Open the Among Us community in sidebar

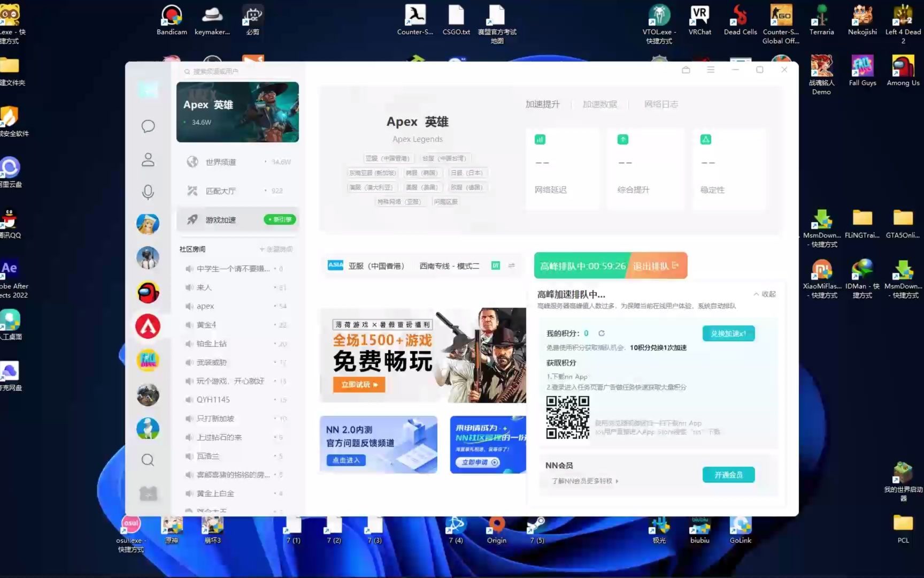pos(148,292)
